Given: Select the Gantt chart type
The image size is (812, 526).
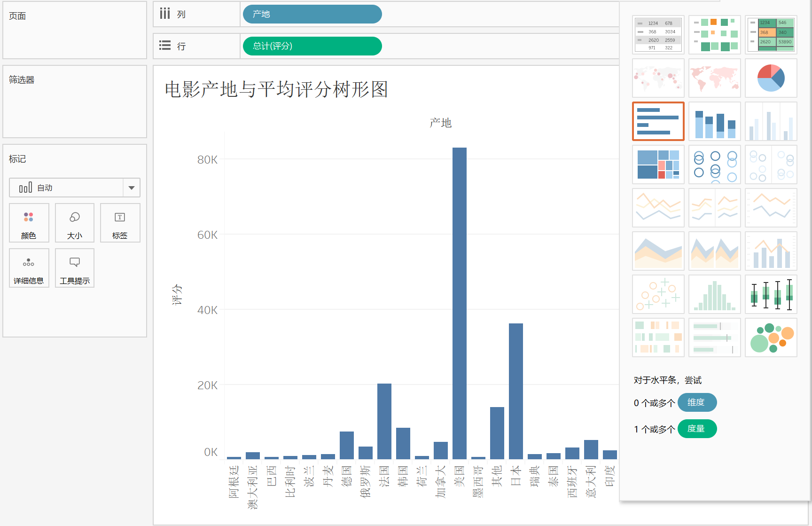Looking at the screenshot, I should click(658, 338).
